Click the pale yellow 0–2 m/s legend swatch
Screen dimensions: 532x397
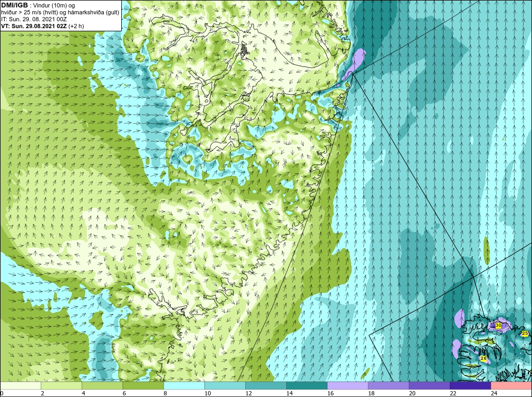tap(20, 386)
